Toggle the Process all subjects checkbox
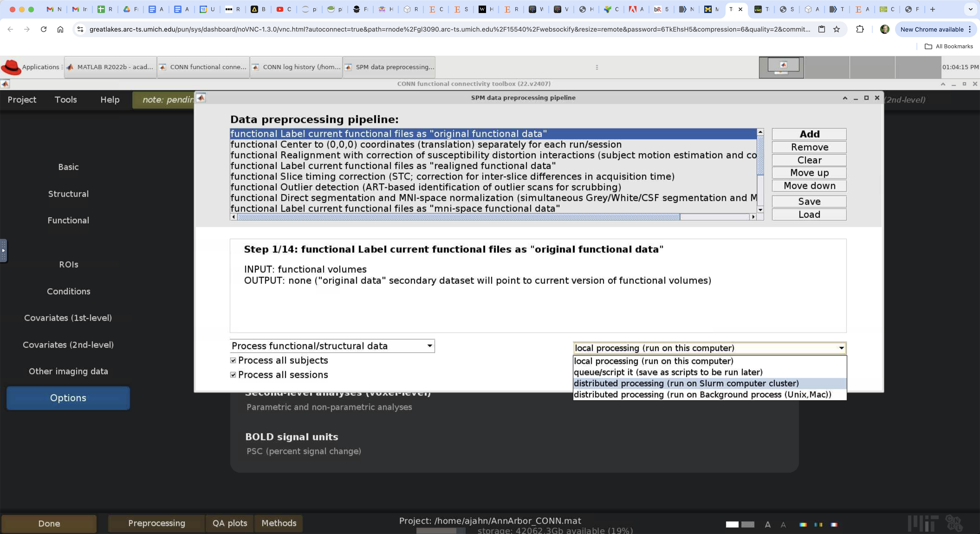Screen dimensions: 980x534 233,360
